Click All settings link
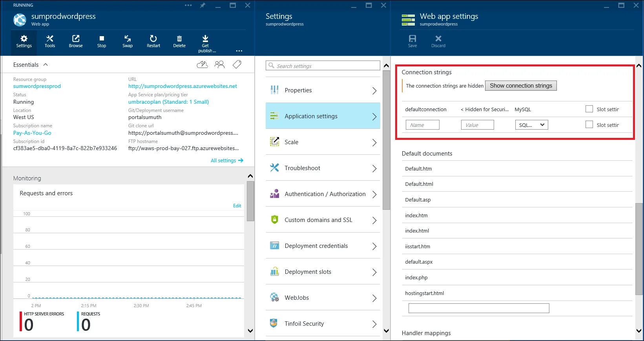 click(227, 160)
